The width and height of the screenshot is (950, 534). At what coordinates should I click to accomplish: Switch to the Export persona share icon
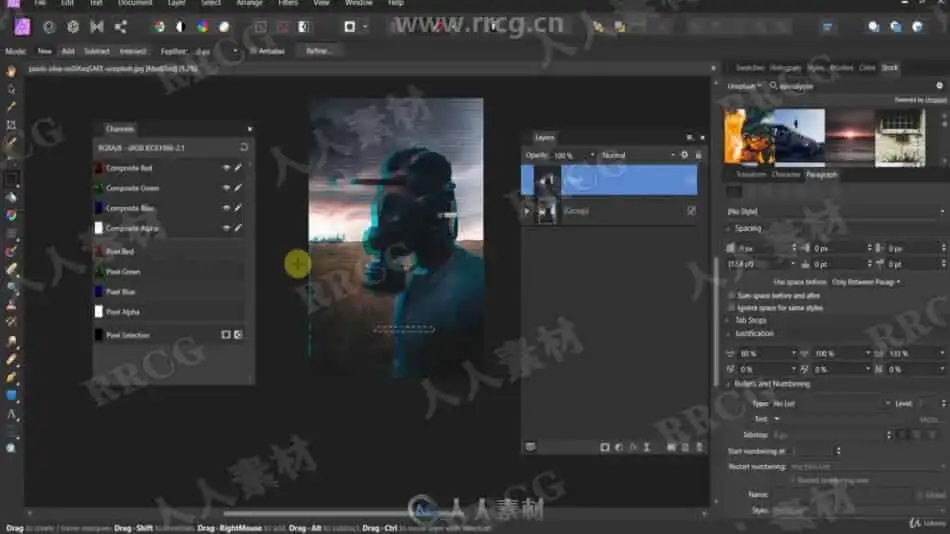pyautogui.click(x=121, y=27)
